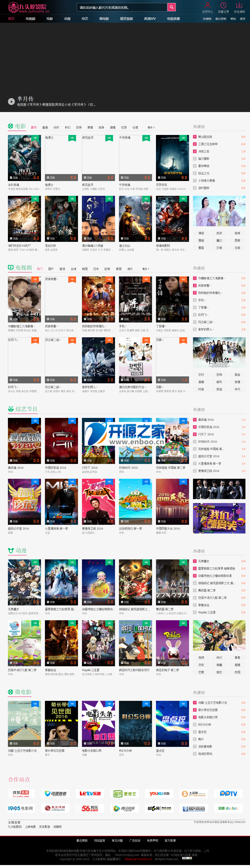This screenshot has height=868, width=250.
Task: Select the 喜剧 movie genre tab
Action: pos(45,127)
